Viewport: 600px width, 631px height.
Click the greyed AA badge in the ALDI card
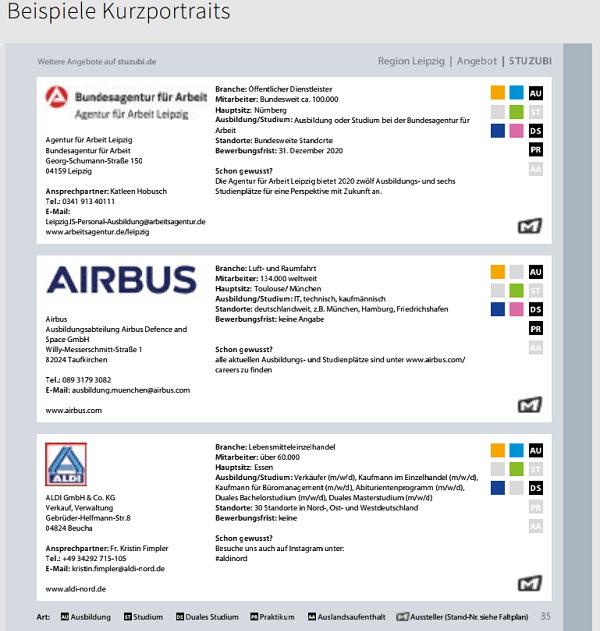pos(536,526)
